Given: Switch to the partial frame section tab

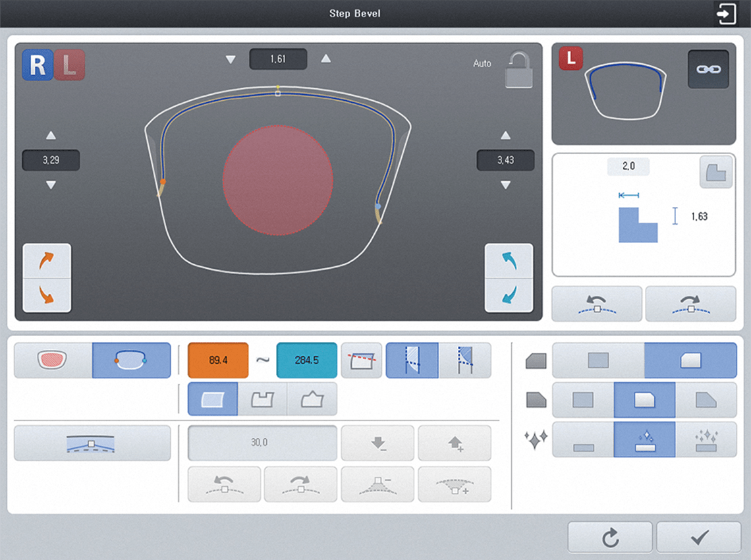Looking at the screenshot, I should pos(131,360).
